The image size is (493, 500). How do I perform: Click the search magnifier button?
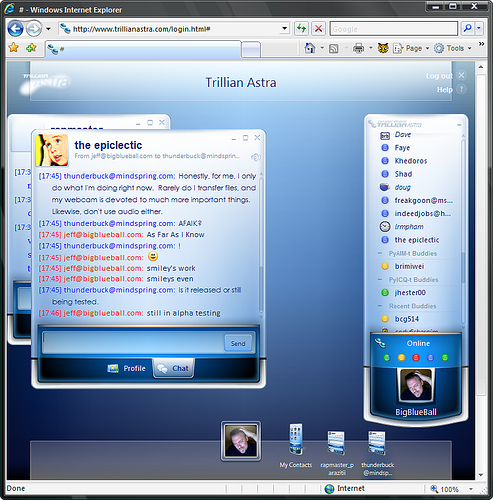[468, 29]
